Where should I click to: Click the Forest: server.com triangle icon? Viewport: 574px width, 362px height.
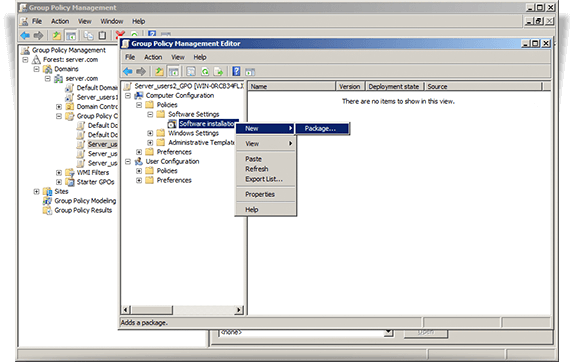36,60
